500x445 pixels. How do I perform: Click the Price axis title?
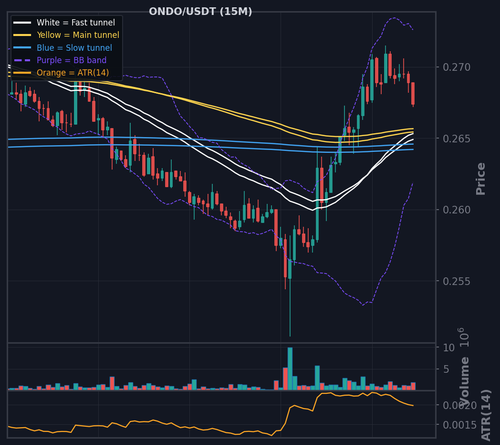(x=480, y=179)
